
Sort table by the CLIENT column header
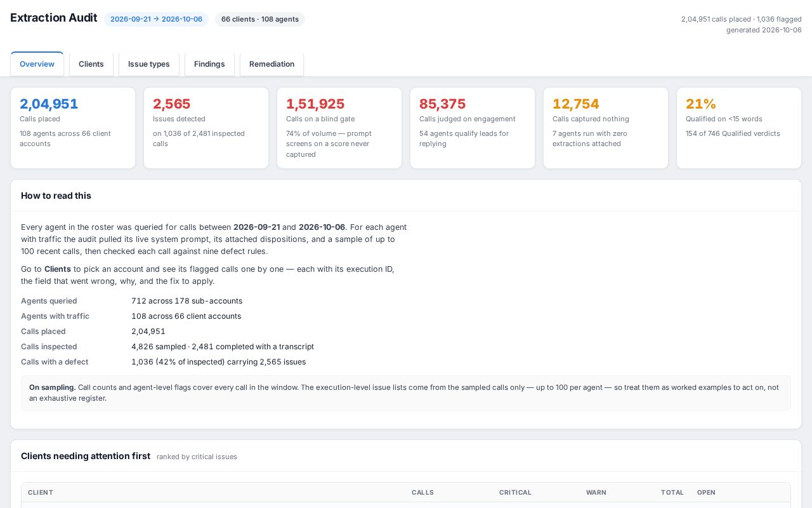tap(41, 492)
